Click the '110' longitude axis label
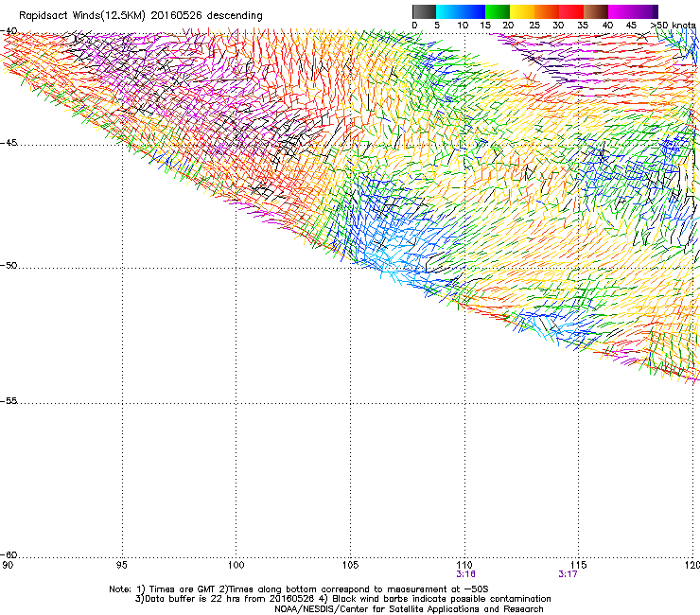 click(464, 565)
